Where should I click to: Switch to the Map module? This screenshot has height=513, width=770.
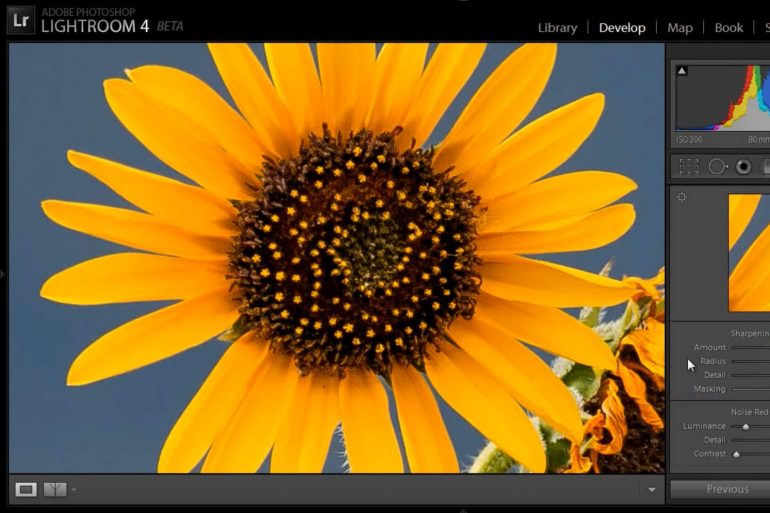pyautogui.click(x=680, y=27)
